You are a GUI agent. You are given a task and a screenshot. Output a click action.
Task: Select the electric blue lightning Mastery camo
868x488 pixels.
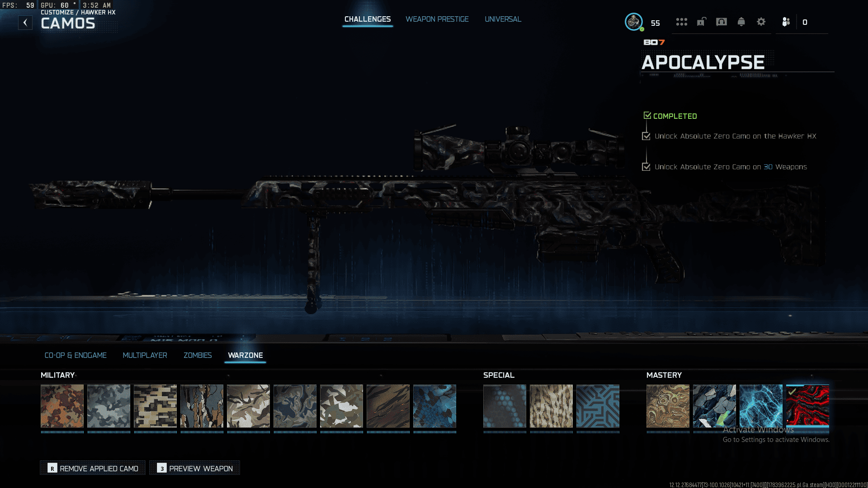point(761,406)
